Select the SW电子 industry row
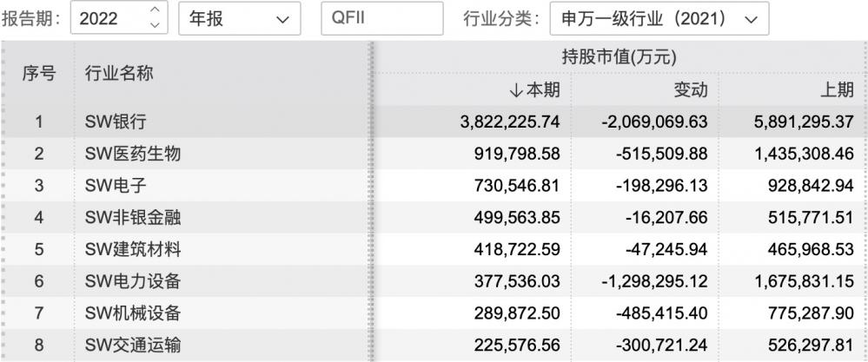Viewport: 868px width, 362px height. click(x=434, y=186)
